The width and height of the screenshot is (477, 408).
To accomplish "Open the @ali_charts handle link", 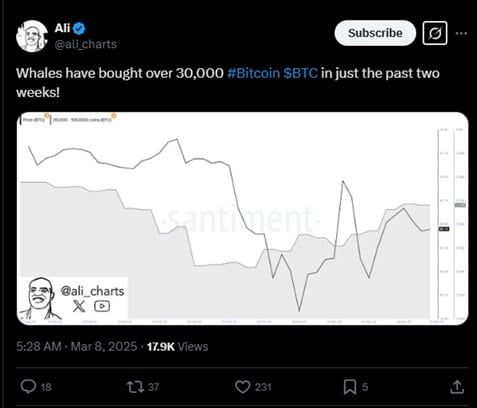I will 86,44.
